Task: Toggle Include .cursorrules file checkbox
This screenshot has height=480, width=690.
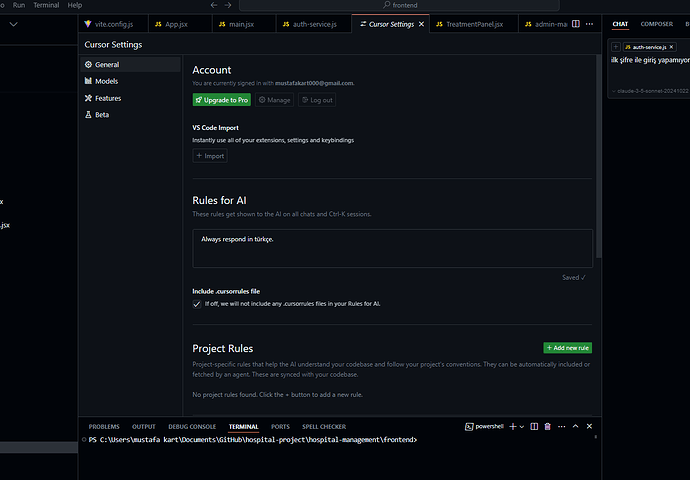Action: 197,304
